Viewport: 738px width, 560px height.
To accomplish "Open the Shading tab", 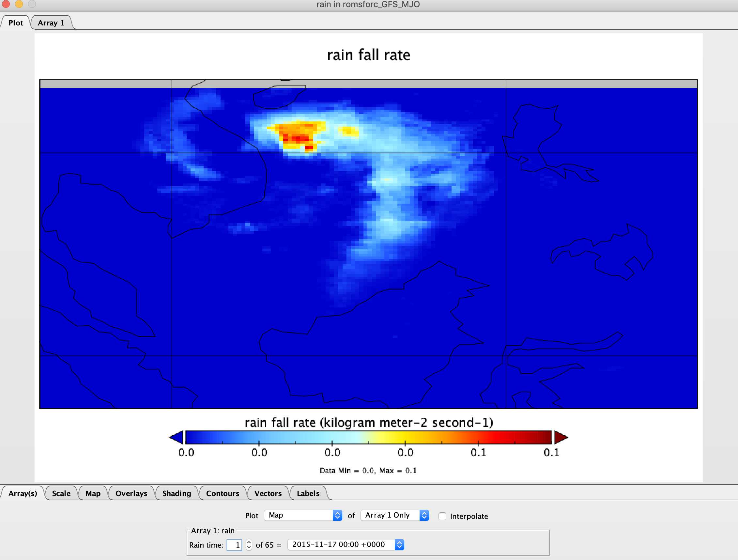I will [177, 493].
